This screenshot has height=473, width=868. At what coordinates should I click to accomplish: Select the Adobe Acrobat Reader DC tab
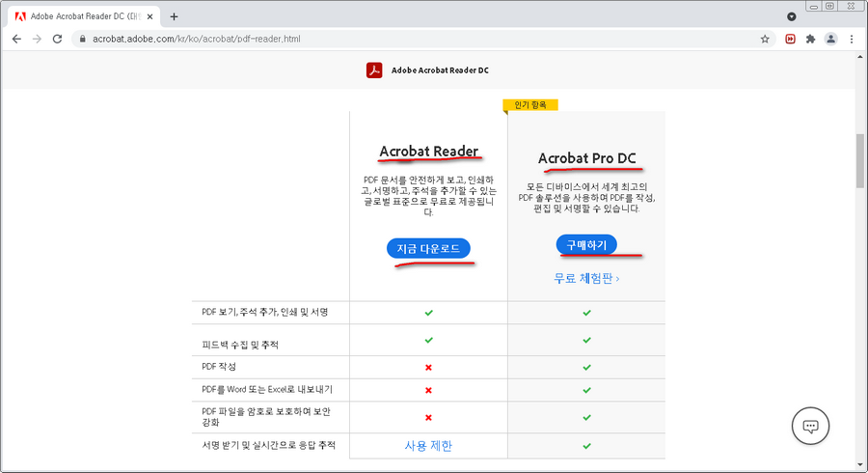(x=83, y=16)
